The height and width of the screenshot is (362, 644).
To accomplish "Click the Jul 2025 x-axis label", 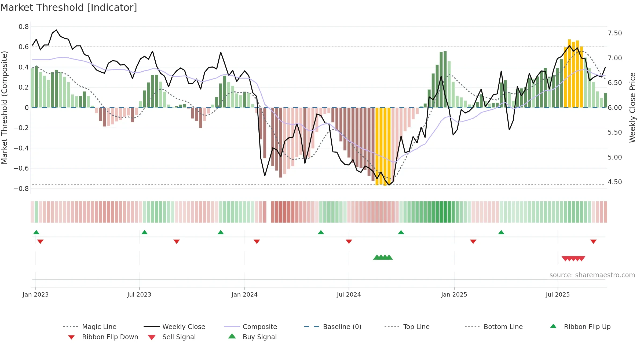I will (558, 295).
